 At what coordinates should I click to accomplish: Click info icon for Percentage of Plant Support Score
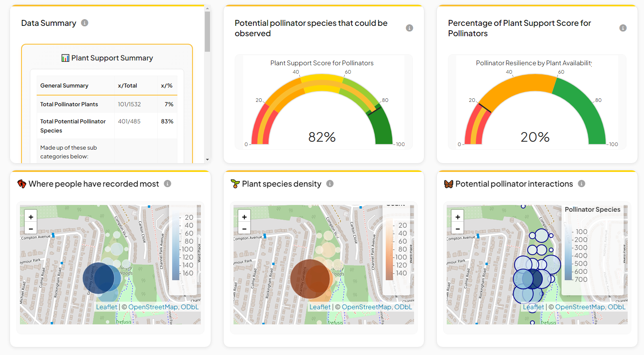coord(623,28)
